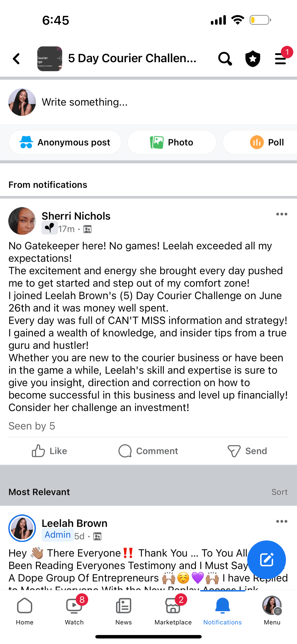Create a Poll in the group
This screenshot has width=297, height=644.
tap(267, 142)
